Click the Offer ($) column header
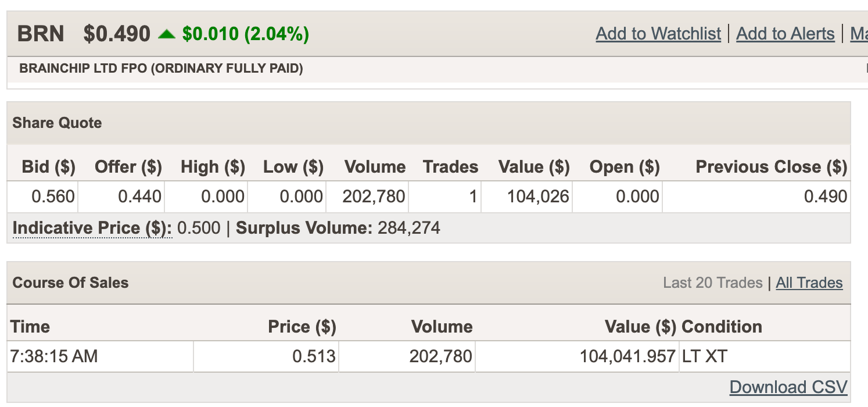 tap(128, 167)
